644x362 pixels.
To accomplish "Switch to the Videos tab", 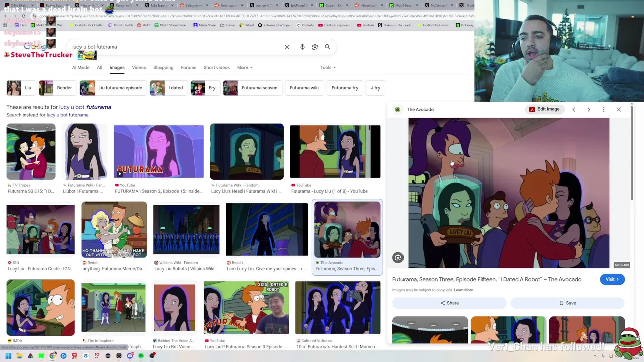I will (x=139, y=67).
